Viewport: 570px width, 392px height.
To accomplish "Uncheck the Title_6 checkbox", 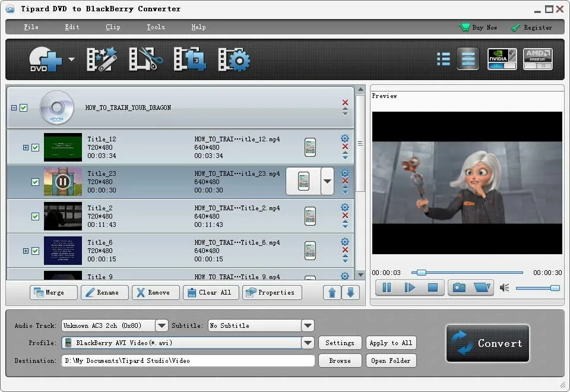I will pos(35,251).
